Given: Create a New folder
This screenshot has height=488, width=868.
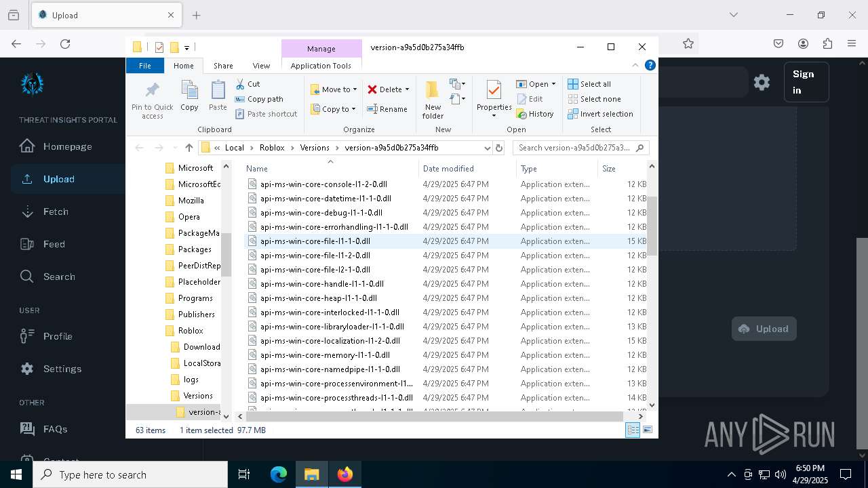Looking at the screenshot, I should [x=433, y=100].
